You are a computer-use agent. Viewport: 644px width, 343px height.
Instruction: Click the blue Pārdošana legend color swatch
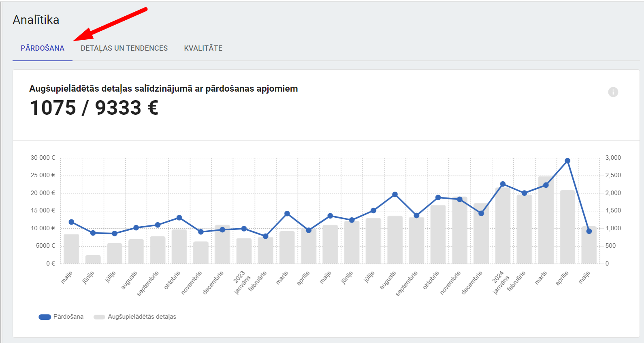tap(45, 317)
